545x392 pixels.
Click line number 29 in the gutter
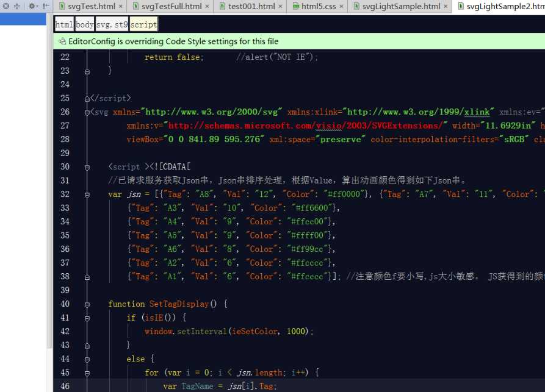(65, 153)
